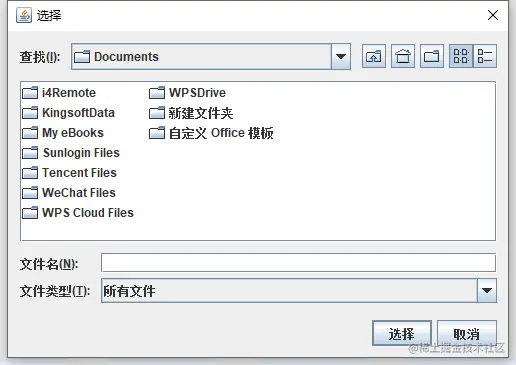Select the Sunlogin Files folder icon
516x365 pixels.
tap(30, 153)
